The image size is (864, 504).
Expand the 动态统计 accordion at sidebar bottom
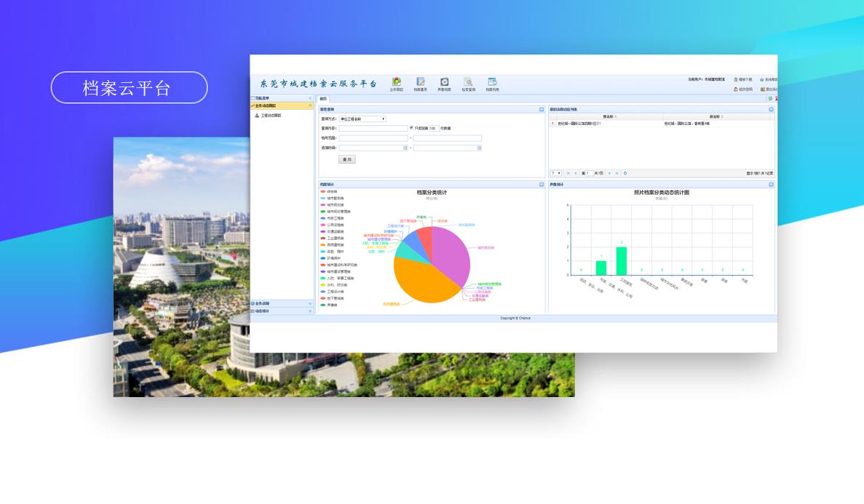pos(282,311)
